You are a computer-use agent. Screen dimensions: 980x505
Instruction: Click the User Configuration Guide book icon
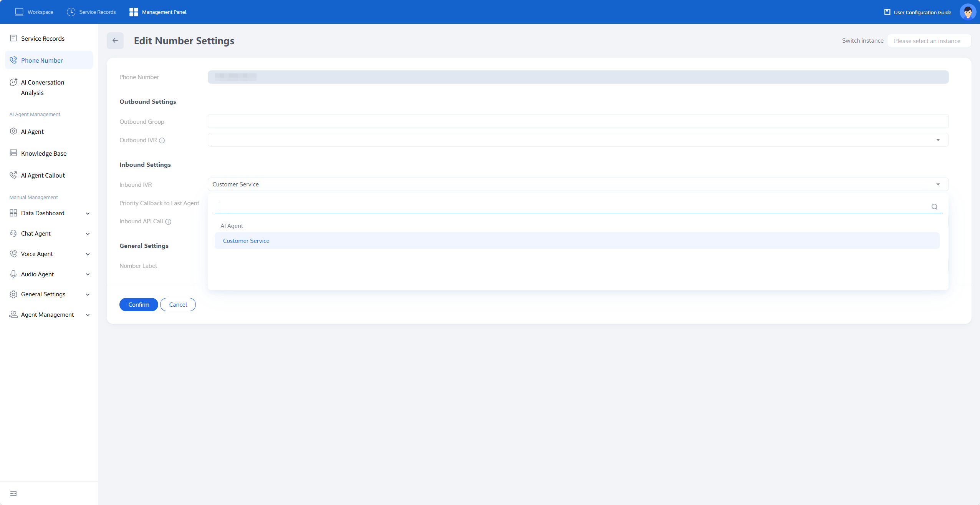[887, 12]
